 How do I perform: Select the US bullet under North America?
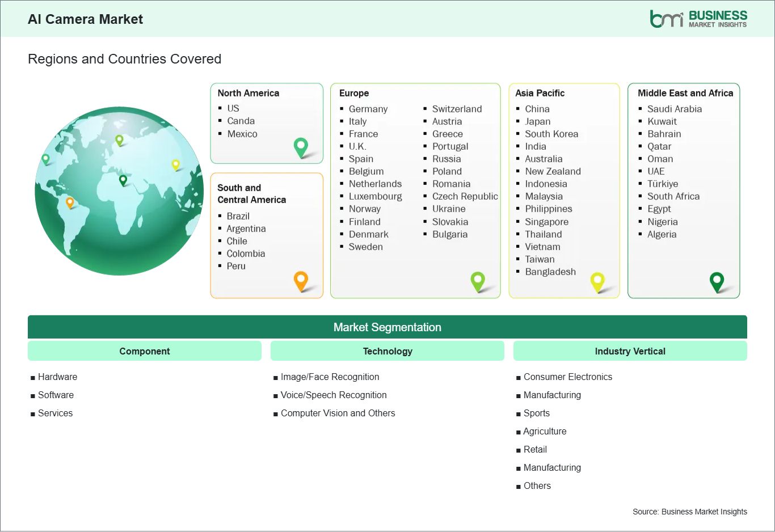pyautogui.click(x=233, y=108)
